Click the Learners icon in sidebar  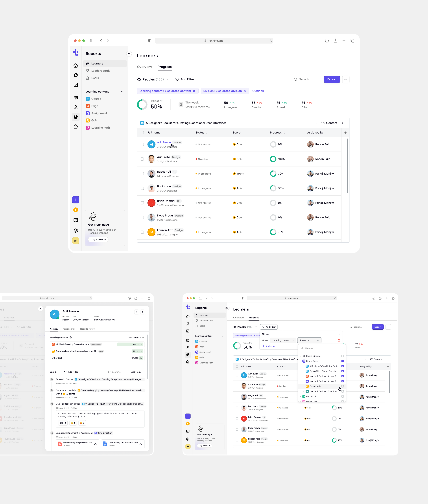click(x=88, y=63)
